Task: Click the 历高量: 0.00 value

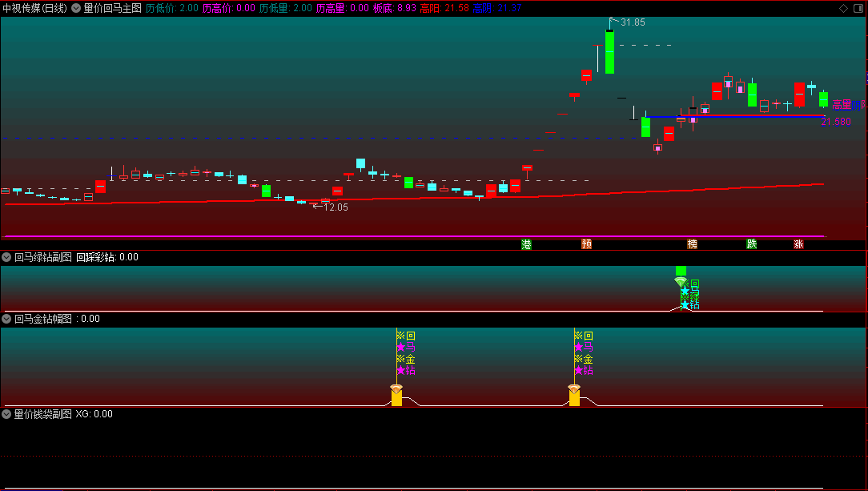Action: point(343,8)
